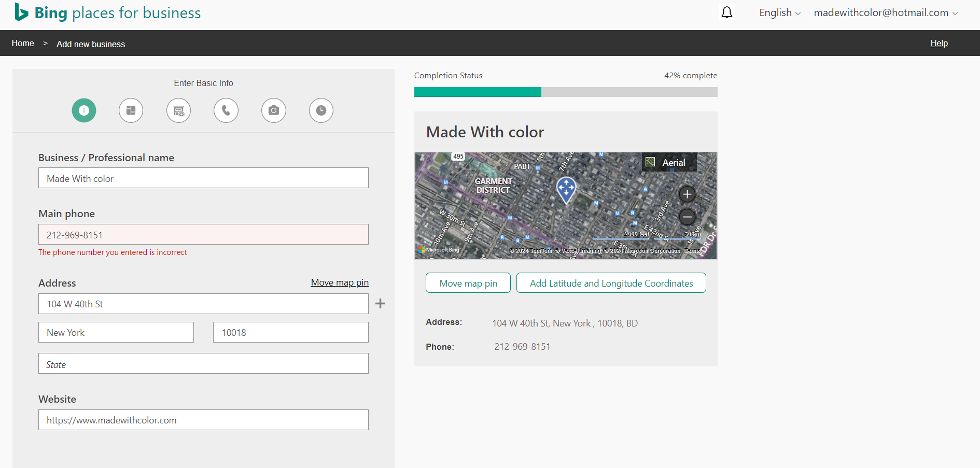Focus the Main phone field

tap(203, 234)
